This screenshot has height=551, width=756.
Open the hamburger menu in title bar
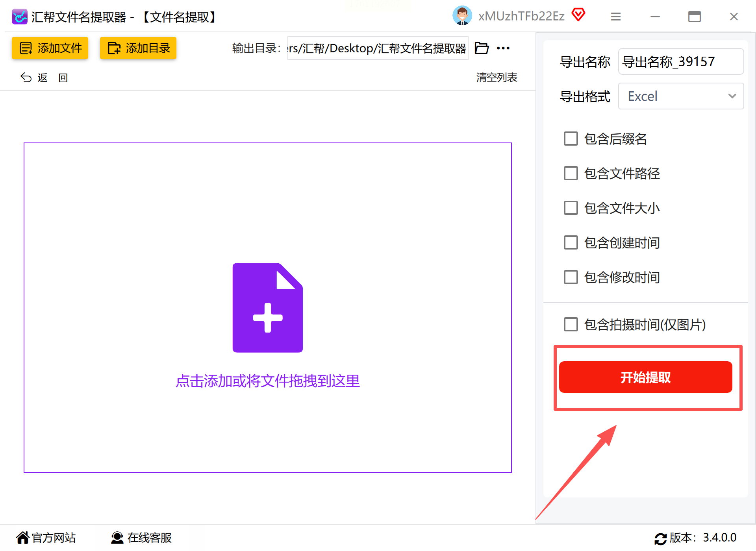coord(616,17)
